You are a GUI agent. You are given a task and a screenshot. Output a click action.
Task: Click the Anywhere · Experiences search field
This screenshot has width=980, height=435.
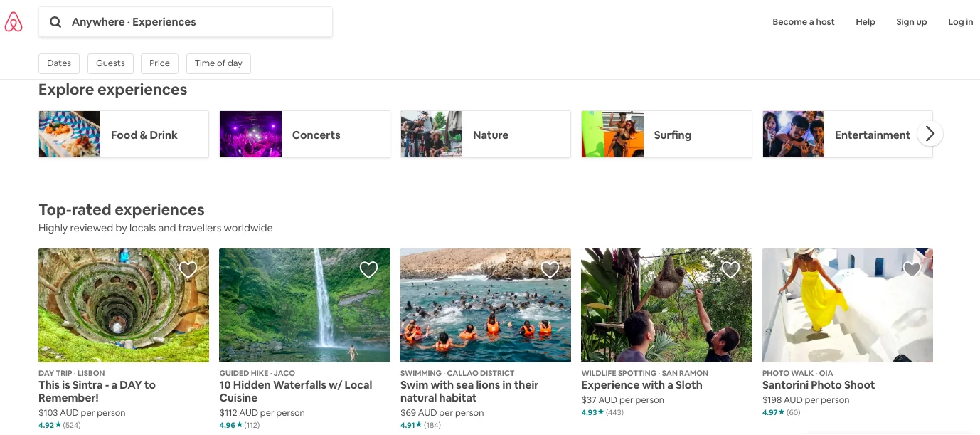[186, 22]
